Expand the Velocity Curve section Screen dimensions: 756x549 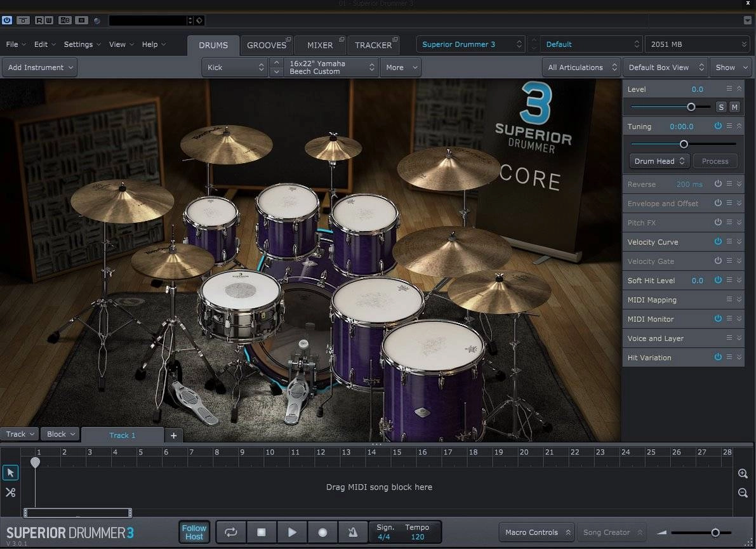739,241
